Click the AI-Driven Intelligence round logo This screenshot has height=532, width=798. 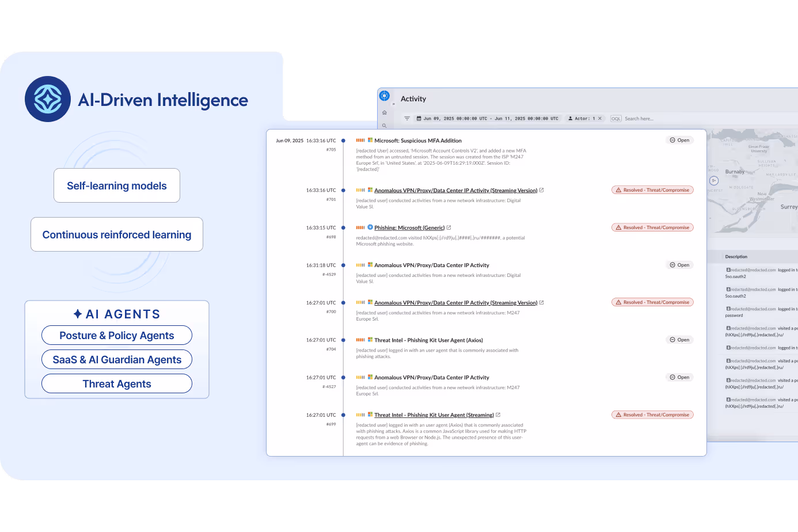coord(48,99)
